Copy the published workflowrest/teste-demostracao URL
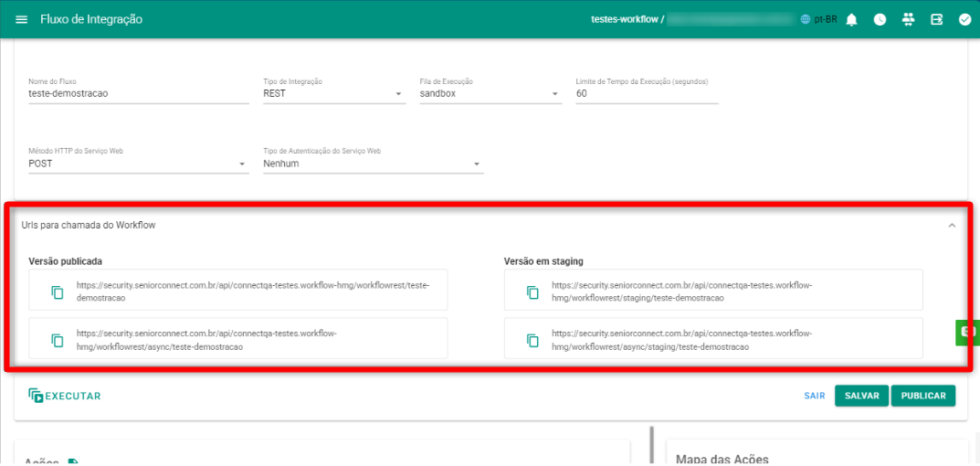980x466 pixels. tap(58, 292)
